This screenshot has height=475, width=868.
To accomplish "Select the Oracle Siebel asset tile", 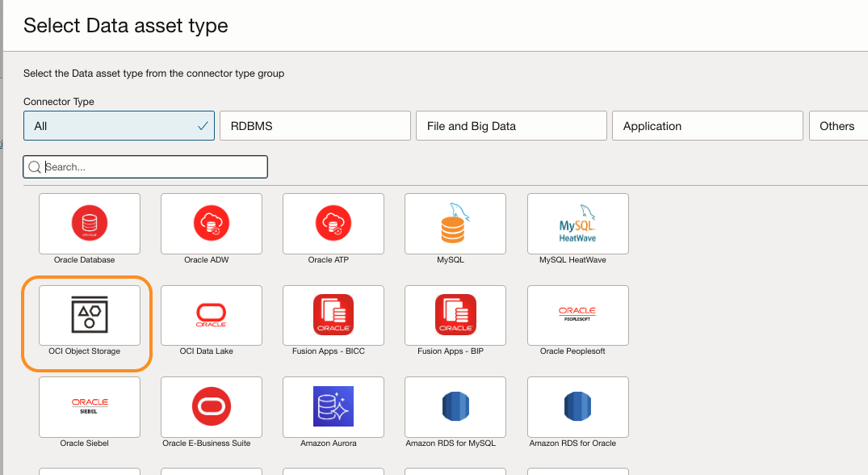I will pos(90,407).
